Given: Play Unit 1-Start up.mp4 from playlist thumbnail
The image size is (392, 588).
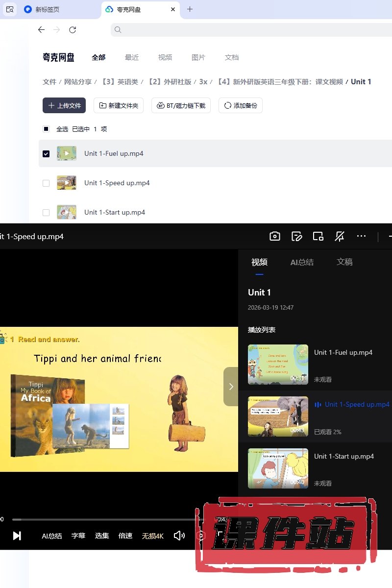Looking at the screenshot, I should [x=278, y=468].
